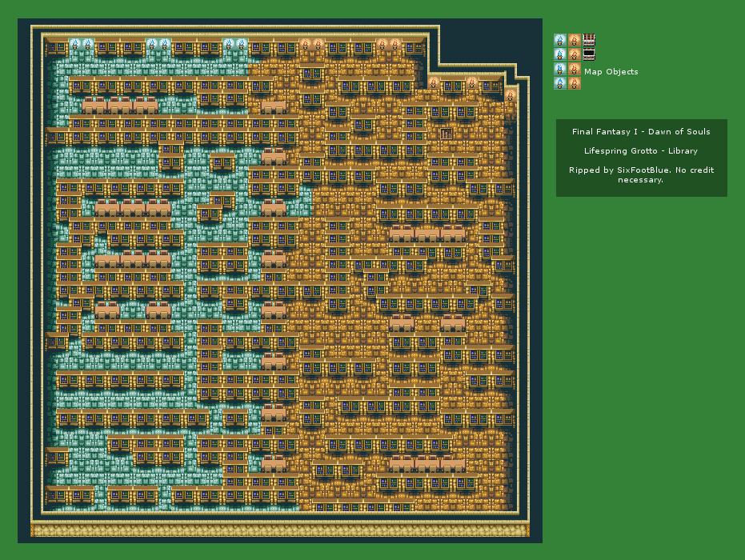The height and width of the screenshot is (560, 745).
Task: Click the blue flame sprite in the first Map Objects row
Action: [x=560, y=40]
